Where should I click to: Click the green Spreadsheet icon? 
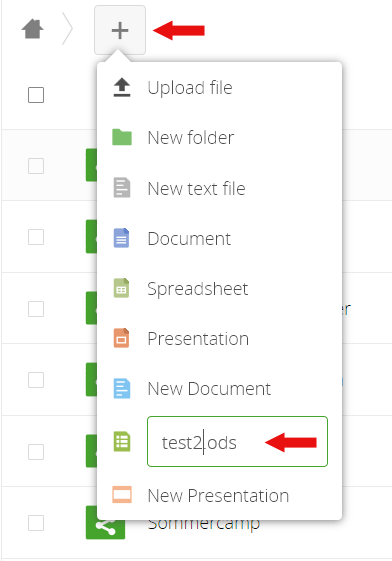coord(121,288)
